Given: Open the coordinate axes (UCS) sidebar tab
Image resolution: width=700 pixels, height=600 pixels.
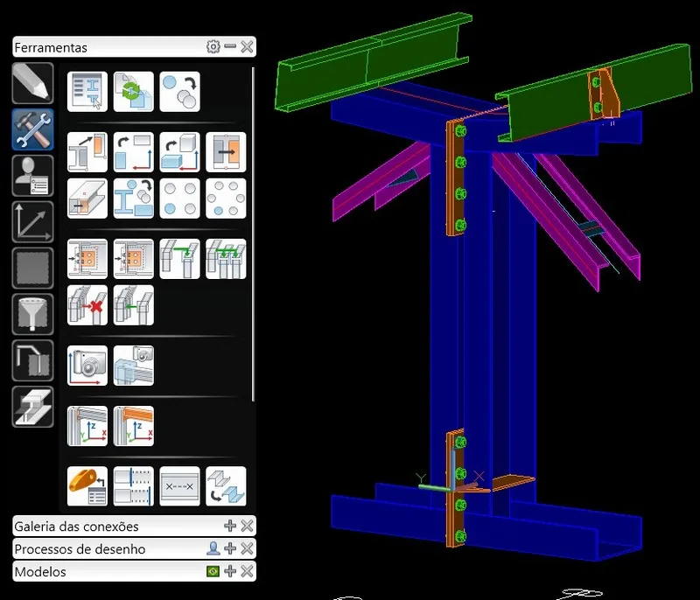Looking at the screenshot, I should pos(32,221).
